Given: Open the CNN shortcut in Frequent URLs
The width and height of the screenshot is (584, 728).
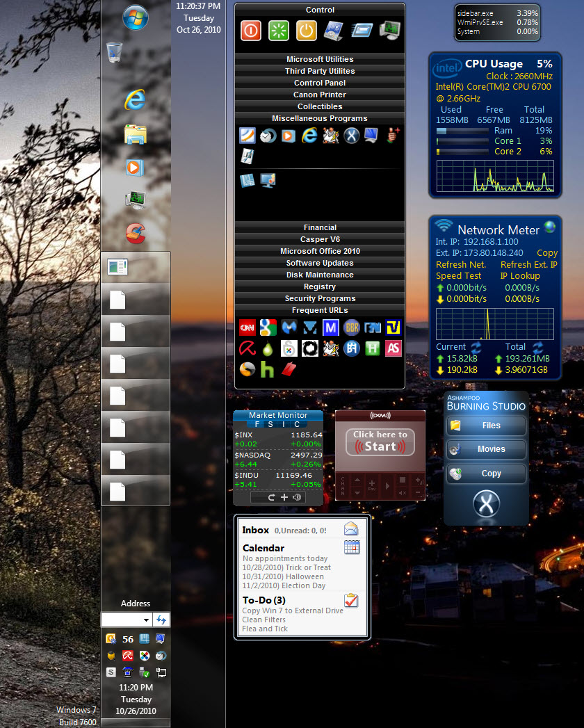Looking at the screenshot, I should pos(247,327).
